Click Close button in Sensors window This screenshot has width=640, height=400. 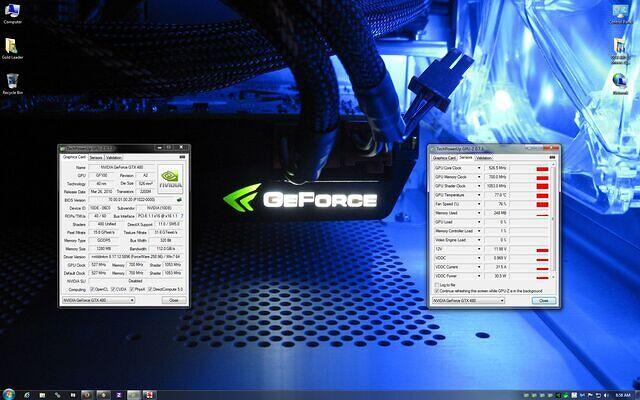[544, 300]
